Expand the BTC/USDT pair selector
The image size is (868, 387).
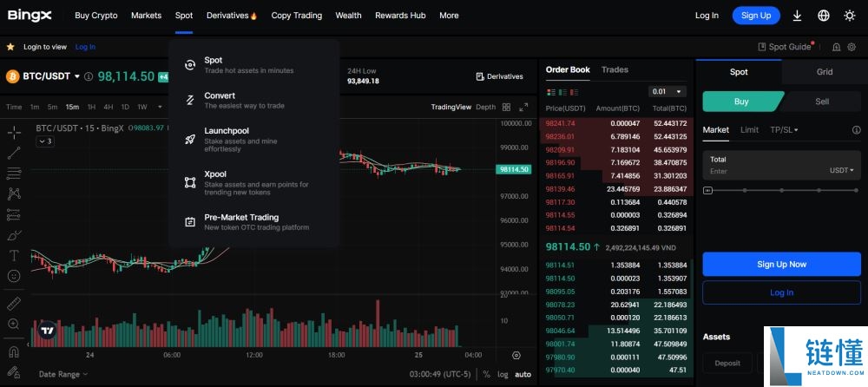coord(77,76)
